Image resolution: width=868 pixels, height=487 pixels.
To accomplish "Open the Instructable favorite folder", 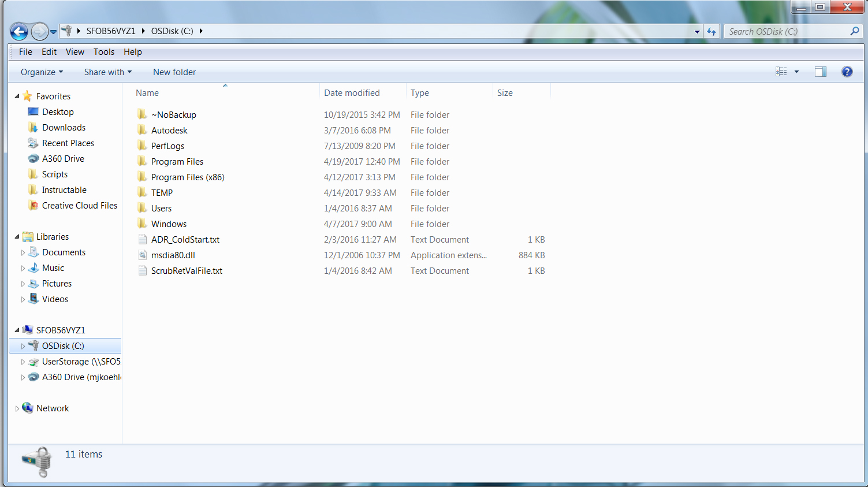I will coord(64,190).
